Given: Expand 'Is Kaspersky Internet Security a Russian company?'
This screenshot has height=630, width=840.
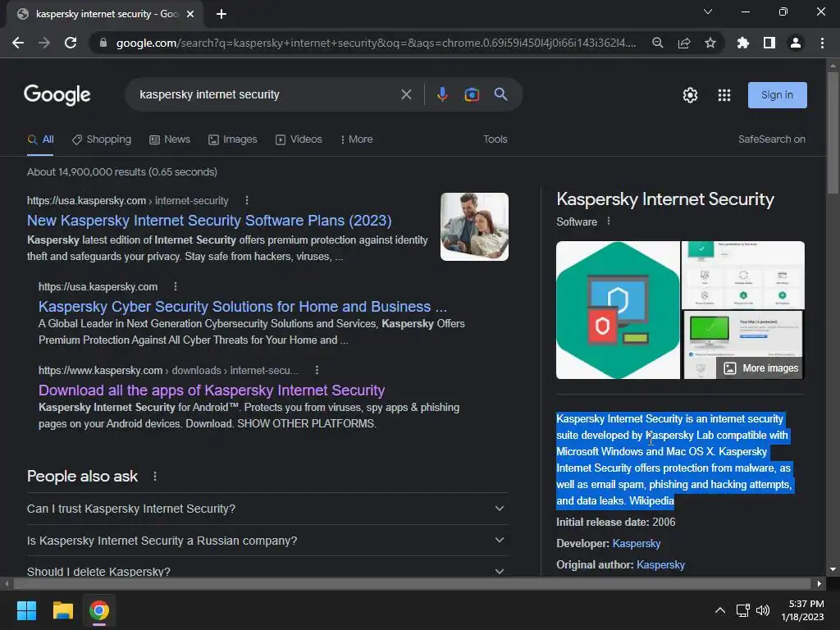Looking at the screenshot, I should 267,541.
